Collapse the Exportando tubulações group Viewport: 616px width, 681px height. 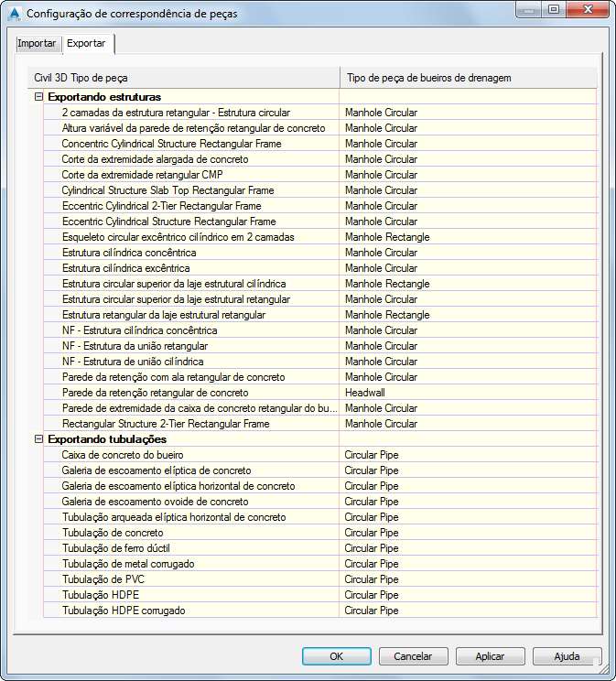(38, 439)
